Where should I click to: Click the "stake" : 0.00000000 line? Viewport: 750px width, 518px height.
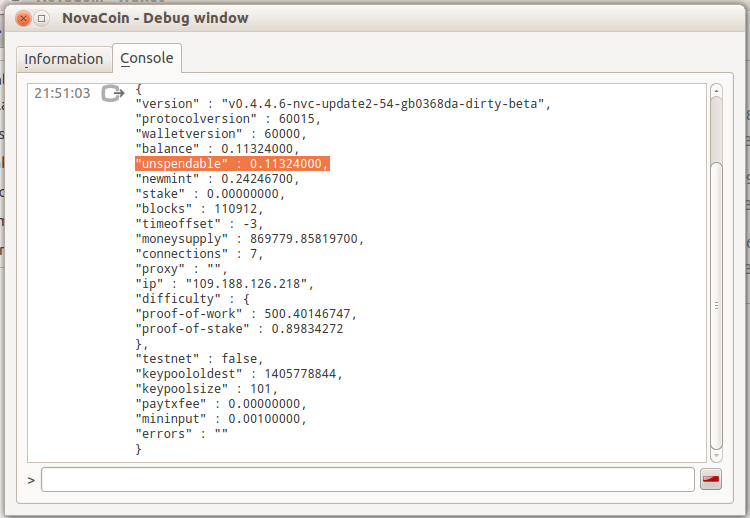pos(210,194)
